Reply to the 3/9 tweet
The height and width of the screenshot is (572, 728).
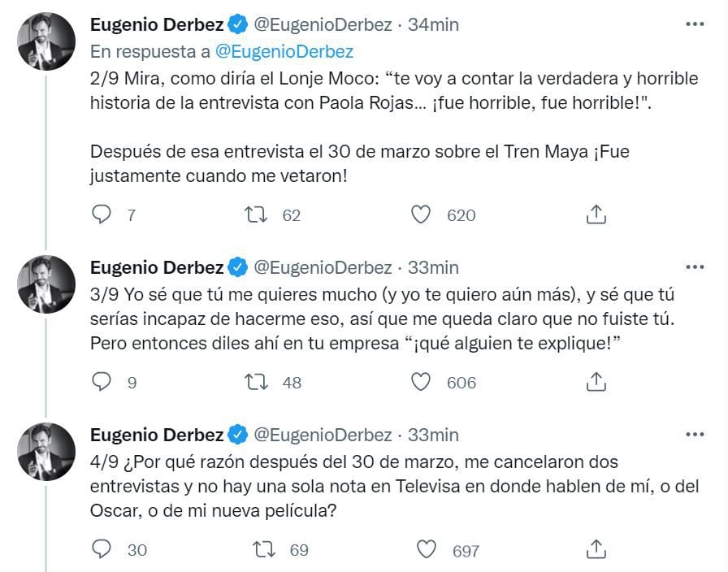[102, 382]
